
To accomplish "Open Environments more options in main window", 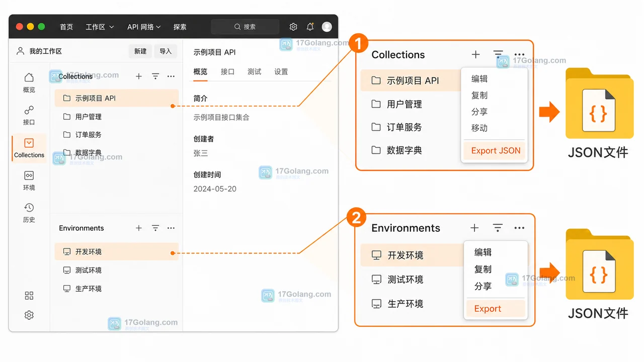I will click(x=171, y=228).
